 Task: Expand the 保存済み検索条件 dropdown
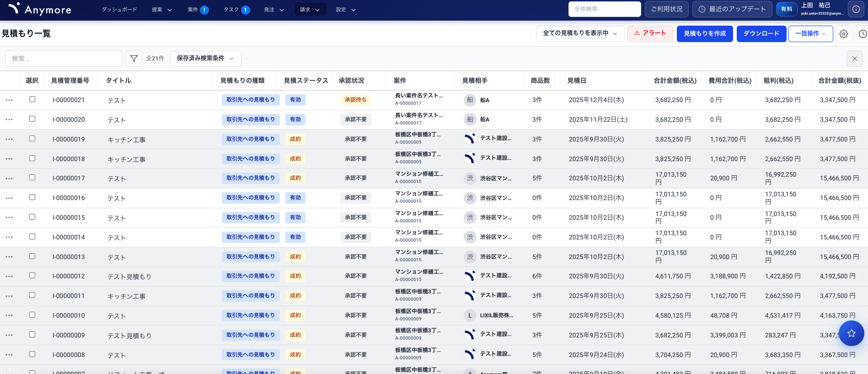205,59
